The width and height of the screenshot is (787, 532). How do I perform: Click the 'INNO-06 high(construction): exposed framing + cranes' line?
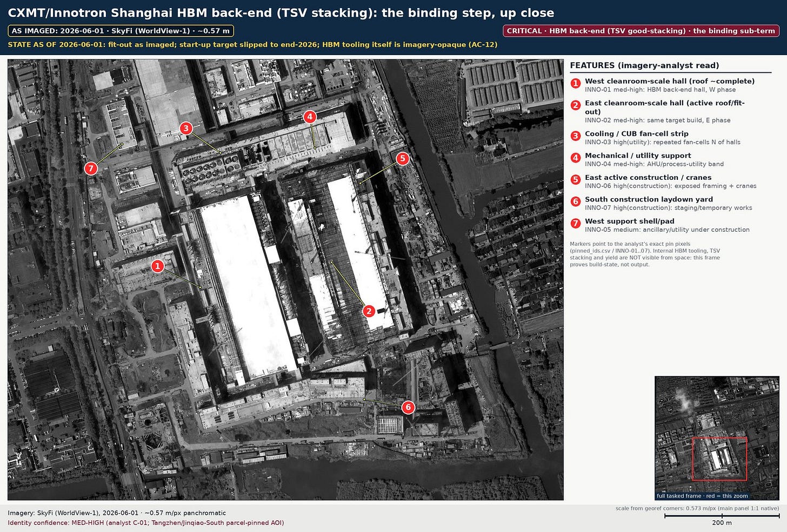(671, 186)
